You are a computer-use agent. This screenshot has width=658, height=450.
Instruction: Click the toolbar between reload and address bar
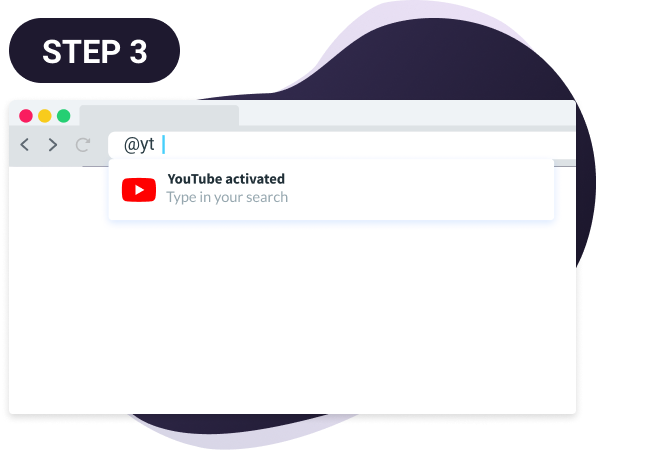click(100, 145)
